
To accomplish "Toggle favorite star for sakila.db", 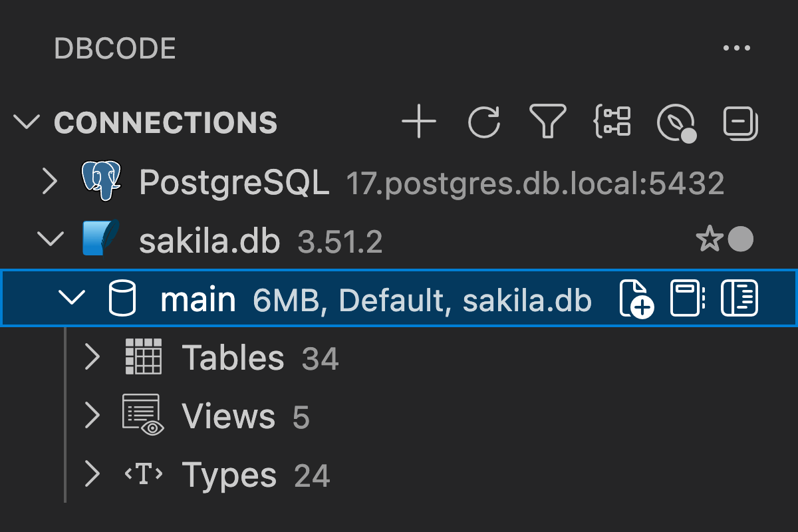I will (x=709, y=240).
